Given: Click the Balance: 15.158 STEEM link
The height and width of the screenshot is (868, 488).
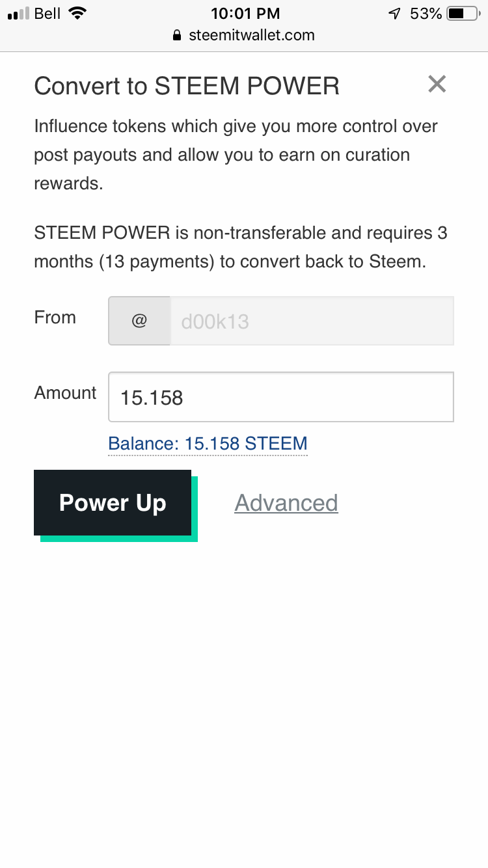Looking at the screenshot, I should [x=208, y=444].
